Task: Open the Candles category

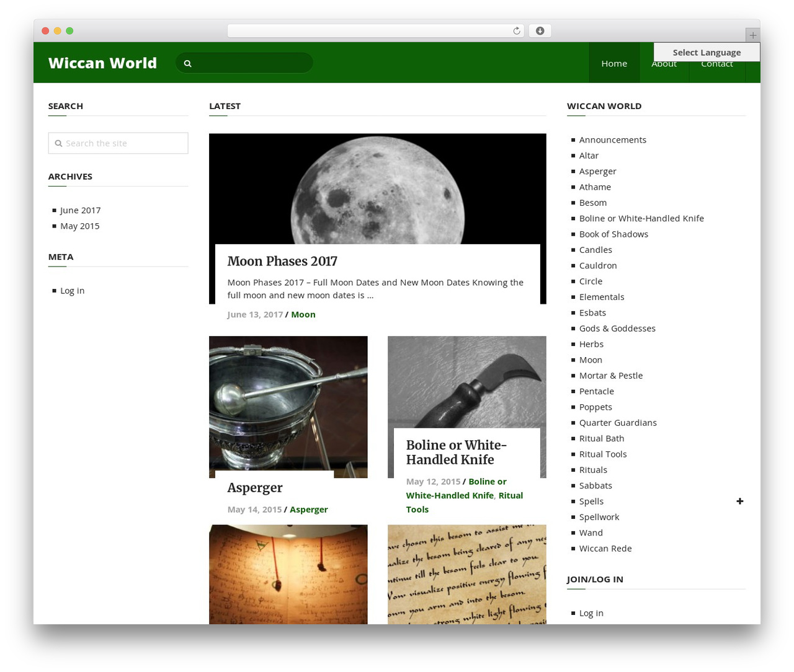Action: [x=595, y=249]
